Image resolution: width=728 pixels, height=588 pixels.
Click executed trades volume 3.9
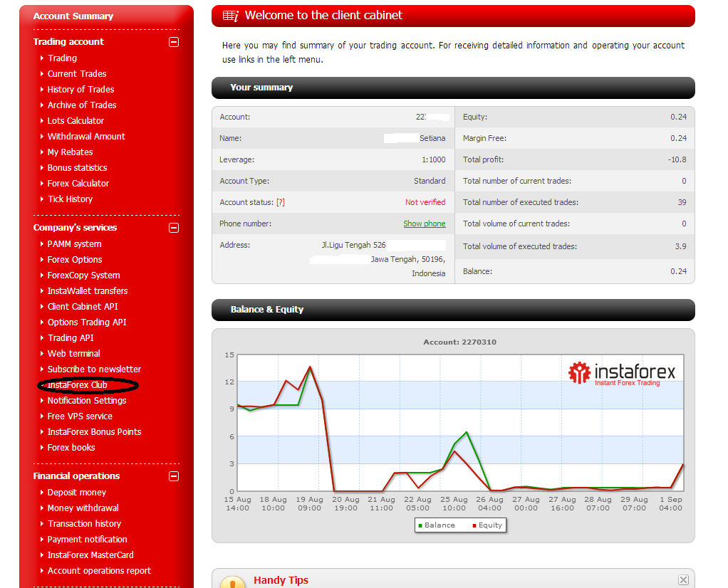681,246
